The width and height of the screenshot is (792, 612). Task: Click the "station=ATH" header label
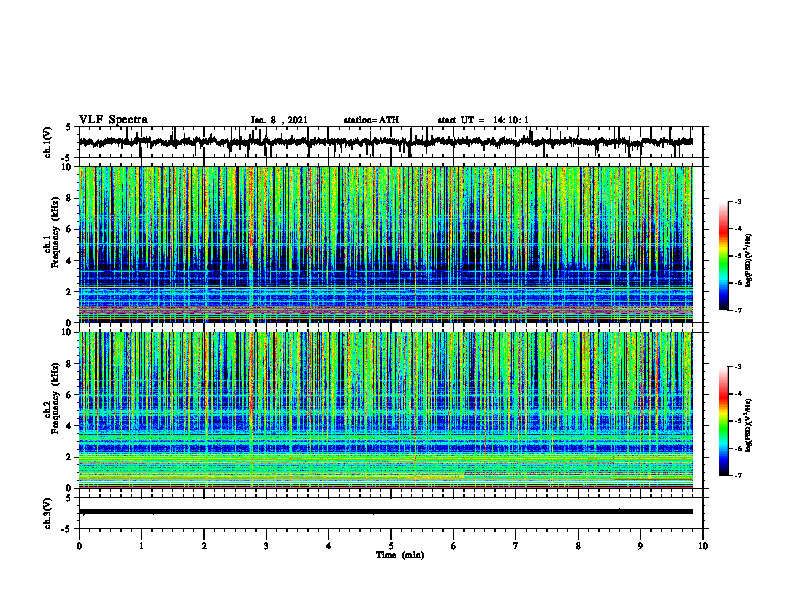(371, 120)
